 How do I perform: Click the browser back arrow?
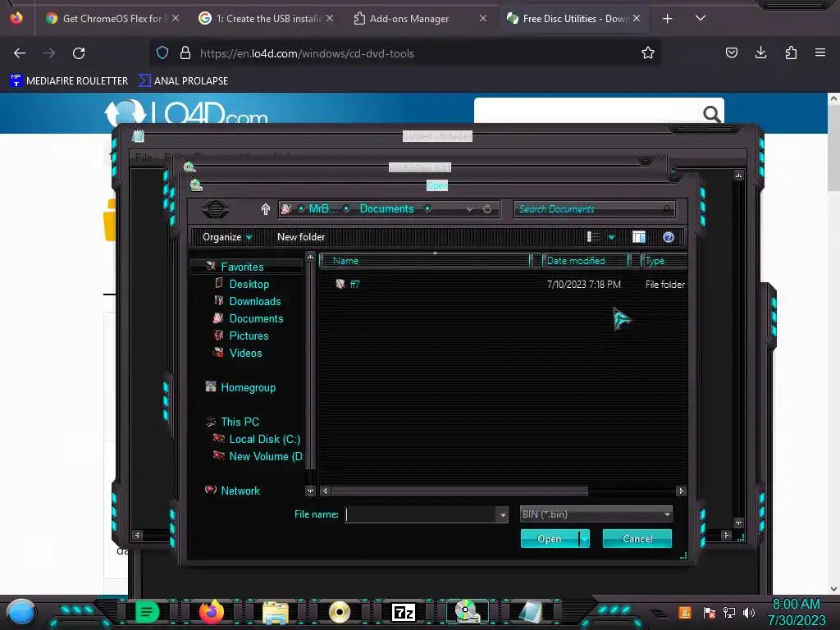20,53
